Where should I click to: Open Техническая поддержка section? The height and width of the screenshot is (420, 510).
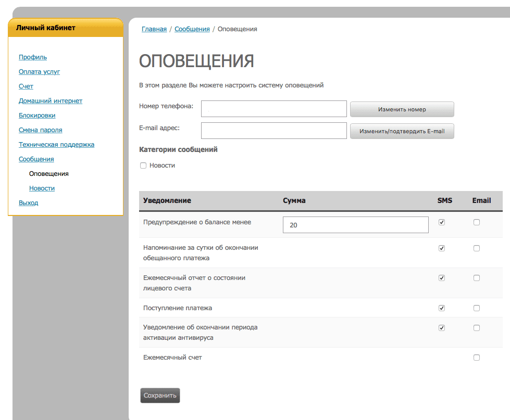click(x=56, y=144)
